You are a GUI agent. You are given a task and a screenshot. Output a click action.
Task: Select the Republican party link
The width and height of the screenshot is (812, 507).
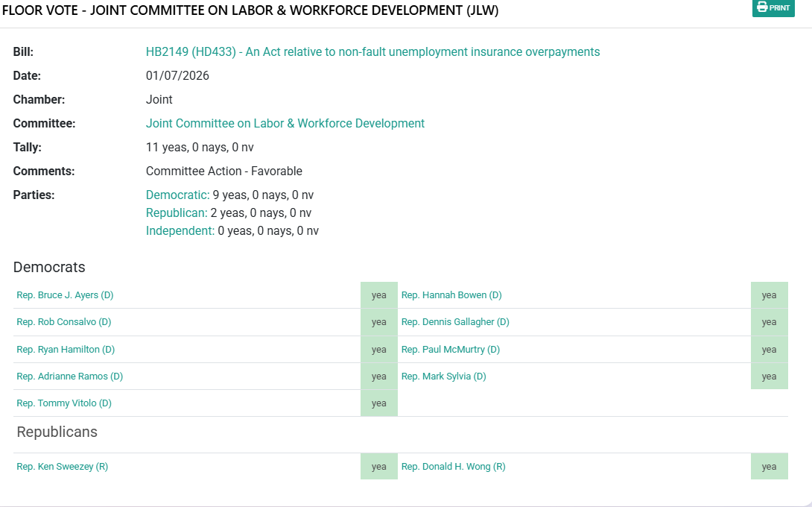click(x=177, y=213)
